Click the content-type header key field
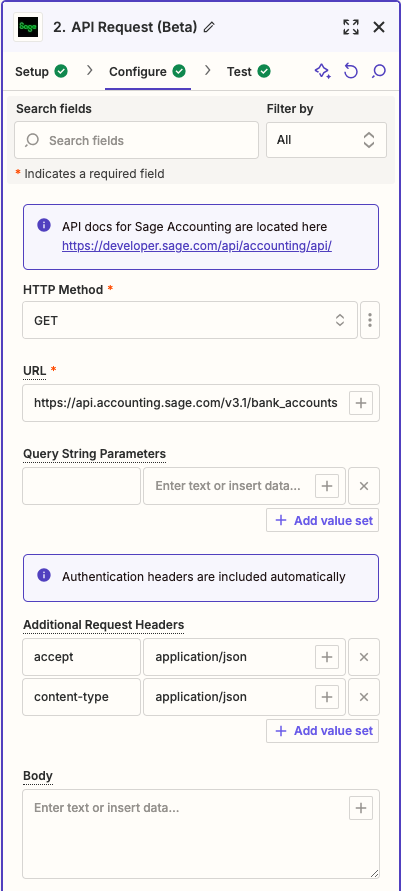The image size is (401, 891). pos(82,697)
